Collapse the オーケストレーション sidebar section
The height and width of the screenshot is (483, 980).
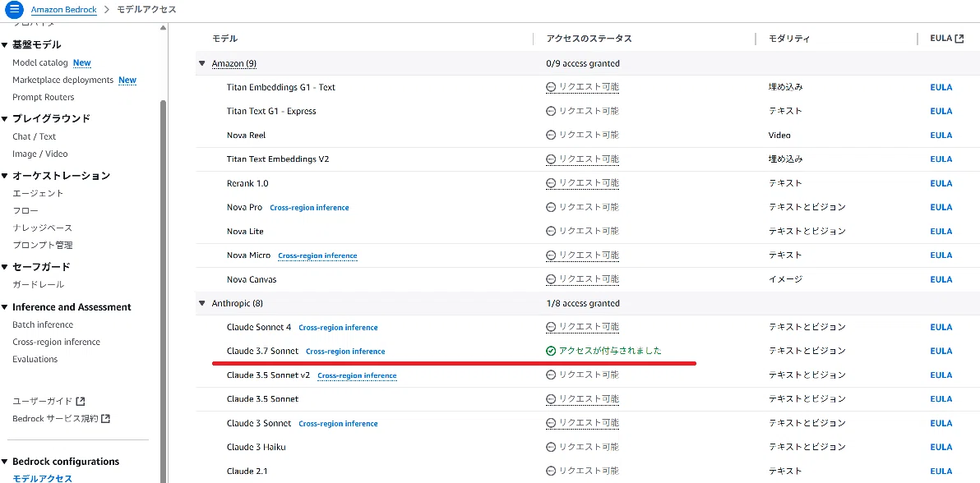pyautogui.click(x=4, y=176)
